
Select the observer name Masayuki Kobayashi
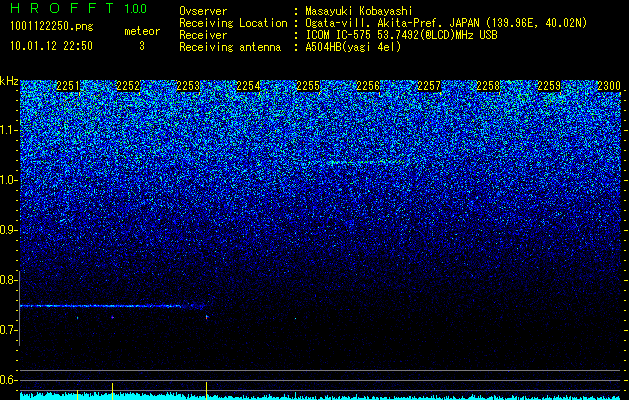click(x=359, y=11)
